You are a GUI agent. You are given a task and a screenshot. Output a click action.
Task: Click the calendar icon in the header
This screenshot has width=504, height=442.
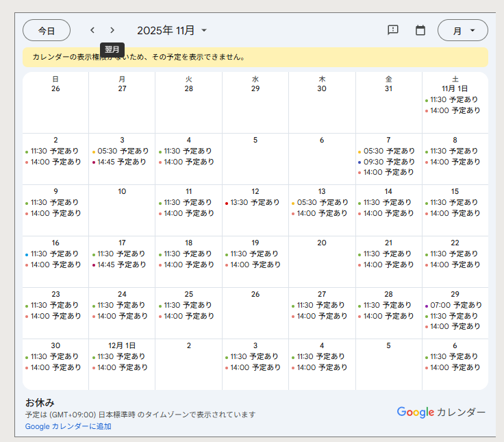[420, 30]
